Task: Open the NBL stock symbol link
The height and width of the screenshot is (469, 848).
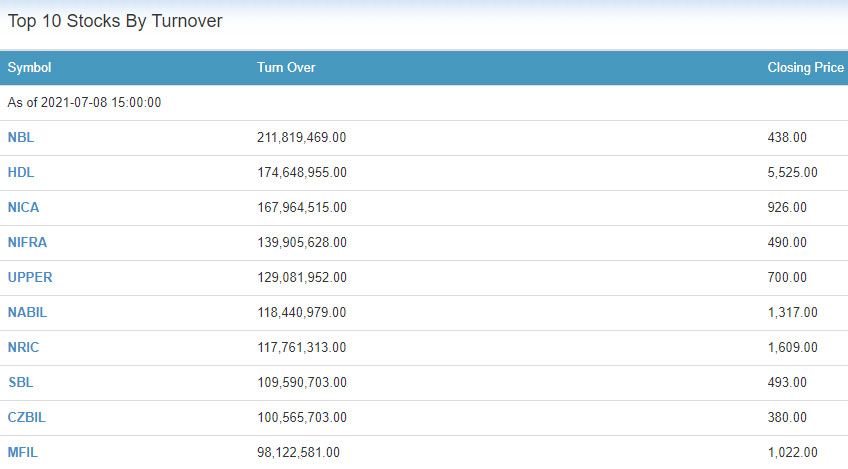Action: (x=21, y=137)
